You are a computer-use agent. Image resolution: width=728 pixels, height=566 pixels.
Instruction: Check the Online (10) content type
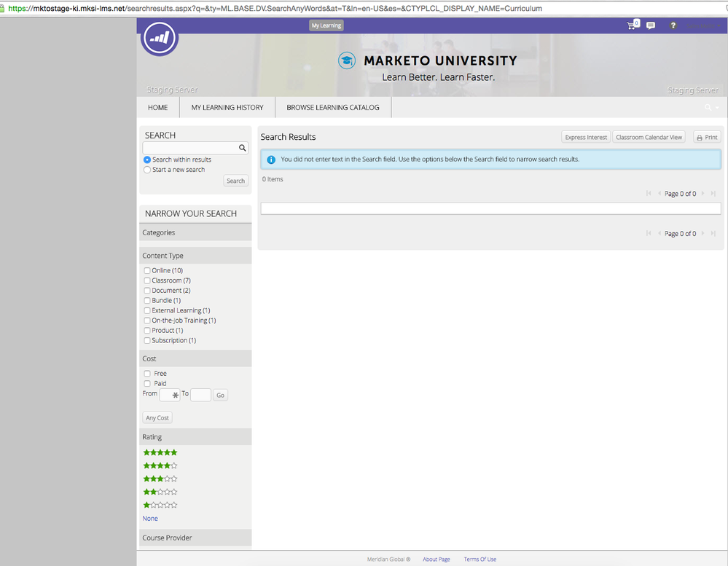(147, 270)
